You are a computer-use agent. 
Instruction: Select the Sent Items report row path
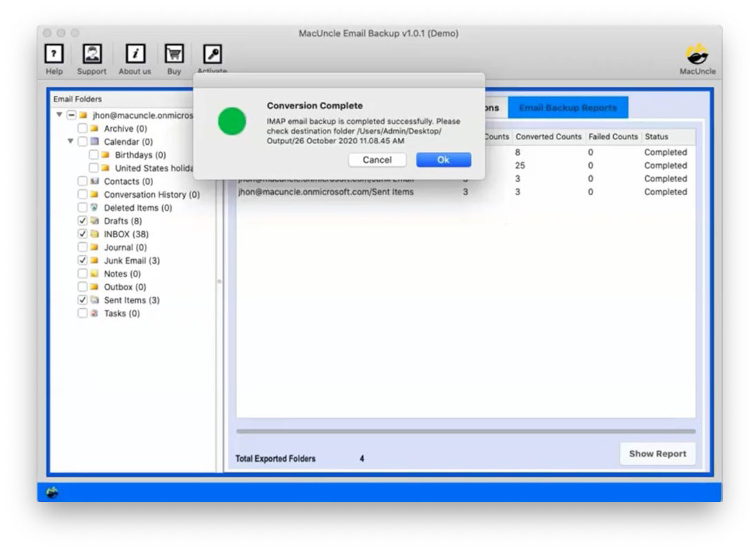pos(326,192)
